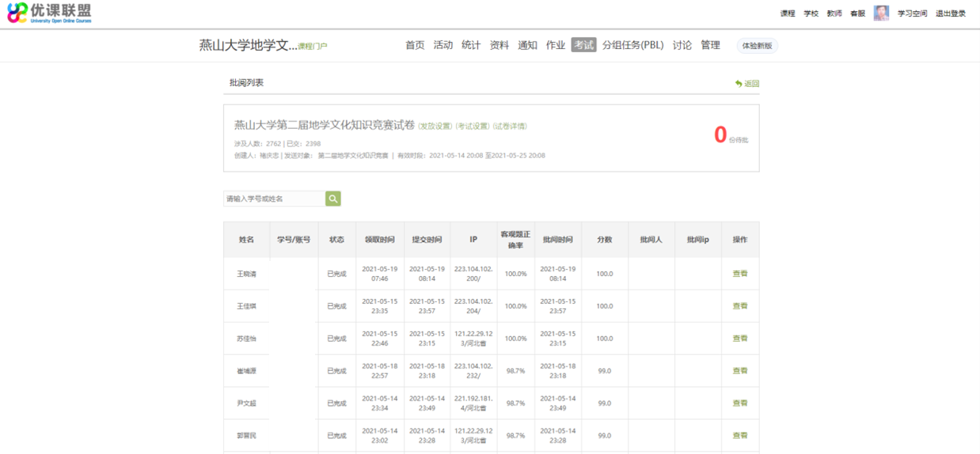Click the user avatar picture
Viewport: 980px width, 454px height.
pos(881,13)
